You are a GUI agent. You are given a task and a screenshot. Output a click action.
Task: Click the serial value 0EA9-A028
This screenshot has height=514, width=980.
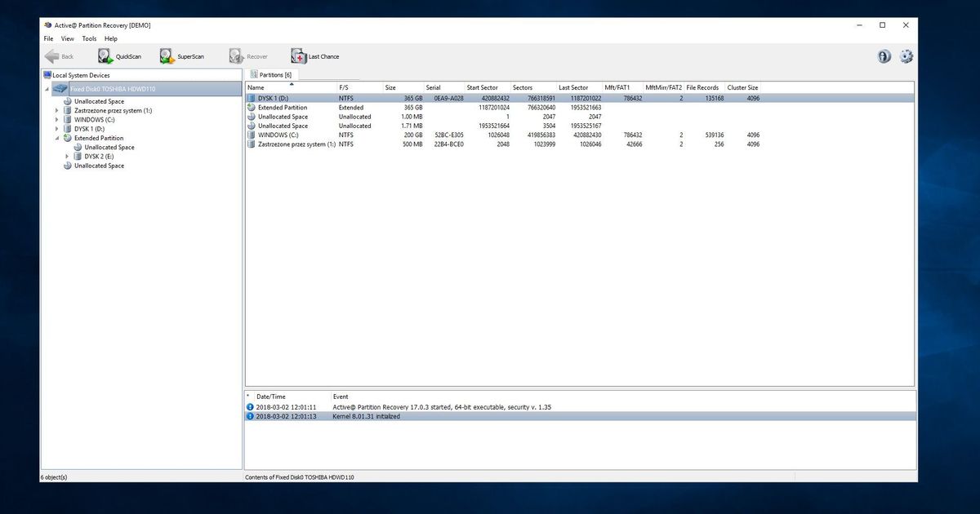[x=448, y=98]
